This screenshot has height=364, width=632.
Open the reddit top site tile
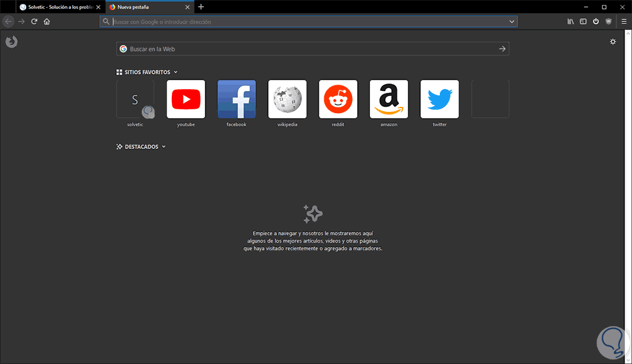point(338,99)
